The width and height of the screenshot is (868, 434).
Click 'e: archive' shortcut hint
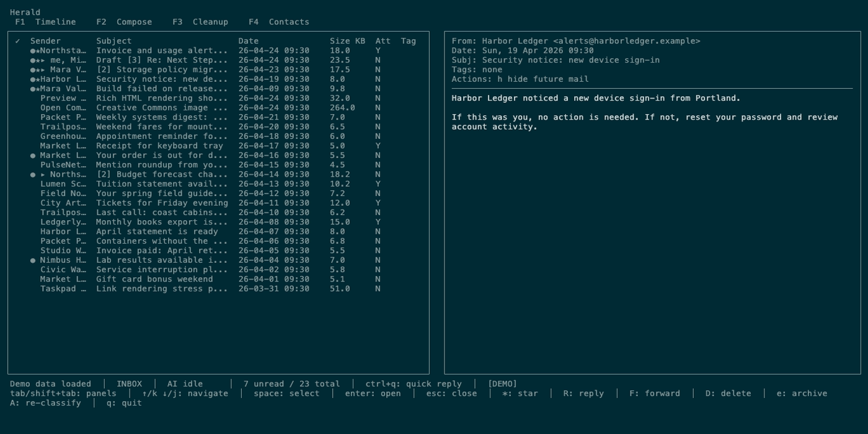point(802,394)
